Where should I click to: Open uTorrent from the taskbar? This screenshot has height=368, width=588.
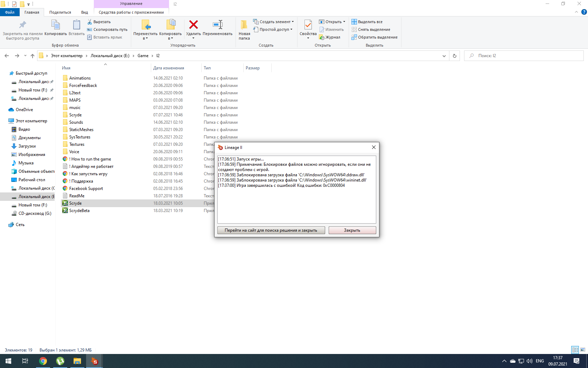click(x=60, y=361)
